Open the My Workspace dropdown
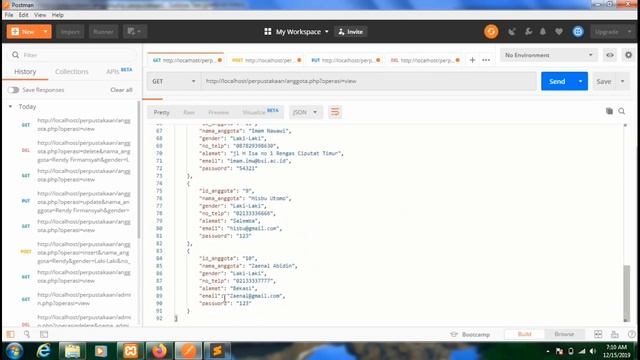Image resolution: width=640 pixels, height=360 pixels. point(302,31)
